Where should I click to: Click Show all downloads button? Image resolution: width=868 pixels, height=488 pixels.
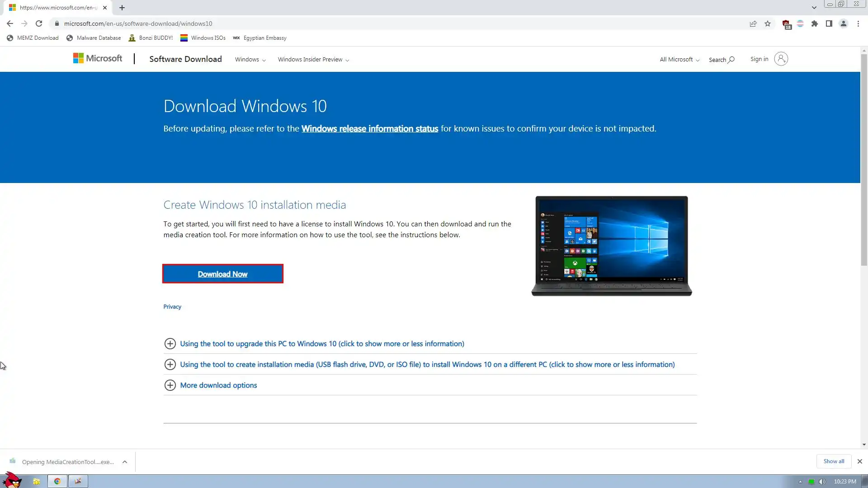pyautogui.click(x=834, y=461)
